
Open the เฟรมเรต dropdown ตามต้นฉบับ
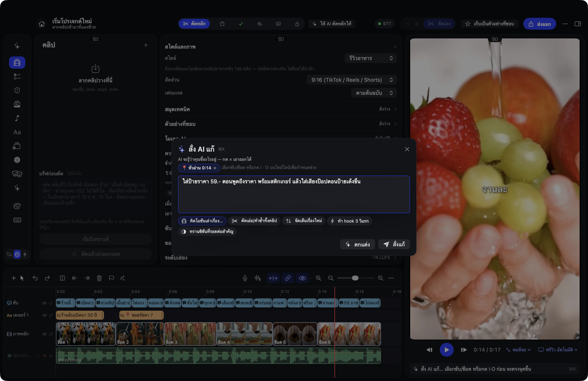374,93
